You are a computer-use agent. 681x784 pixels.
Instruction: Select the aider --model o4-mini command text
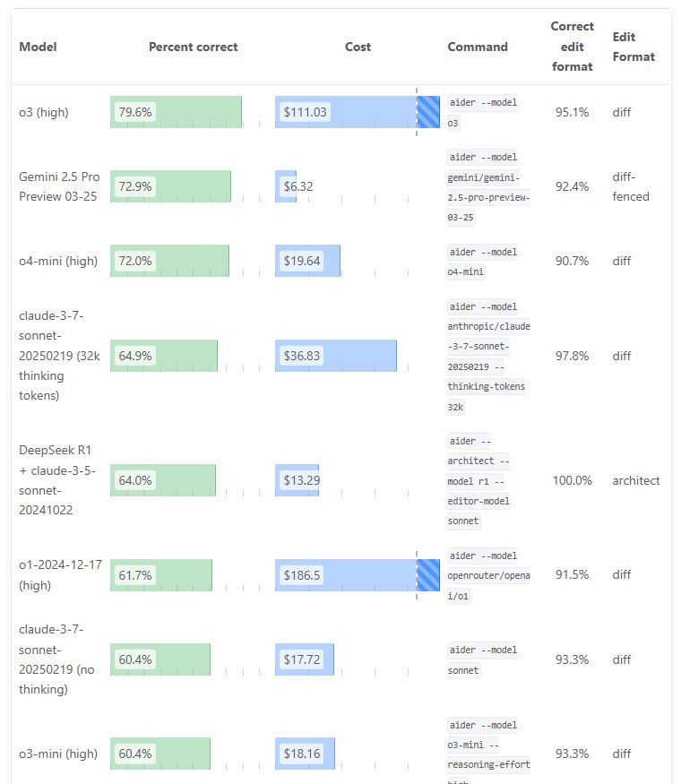[x=482, y=262]
